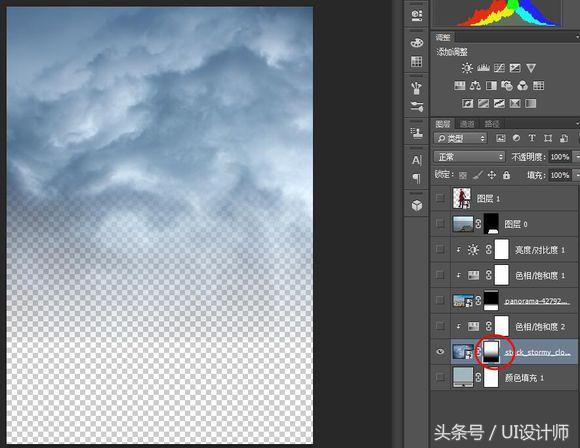Switch to the 路径 (Paths) tab
This screenshot has width=580, height=448.
(492, 124)
